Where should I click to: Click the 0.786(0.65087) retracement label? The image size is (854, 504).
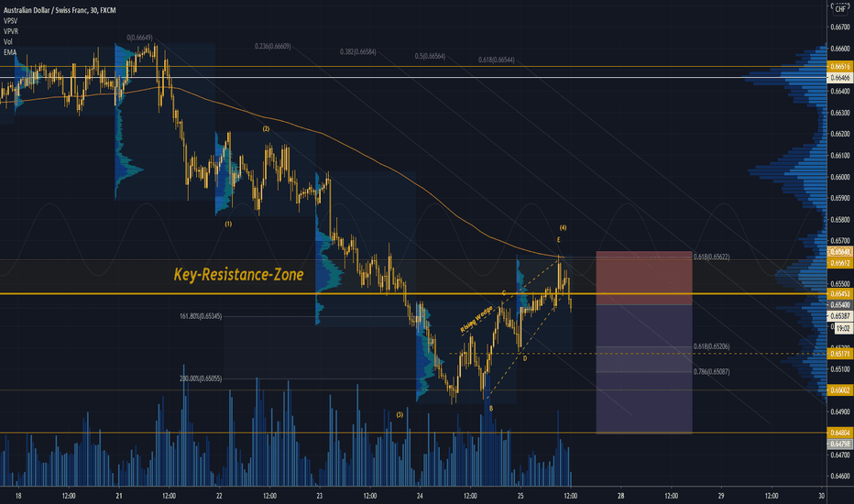click(711, 372)
